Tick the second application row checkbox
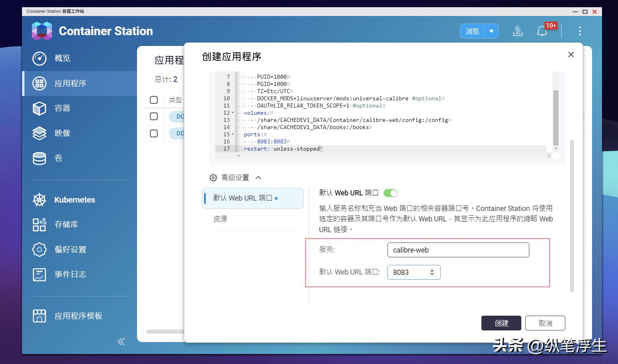 coord(154,133)
